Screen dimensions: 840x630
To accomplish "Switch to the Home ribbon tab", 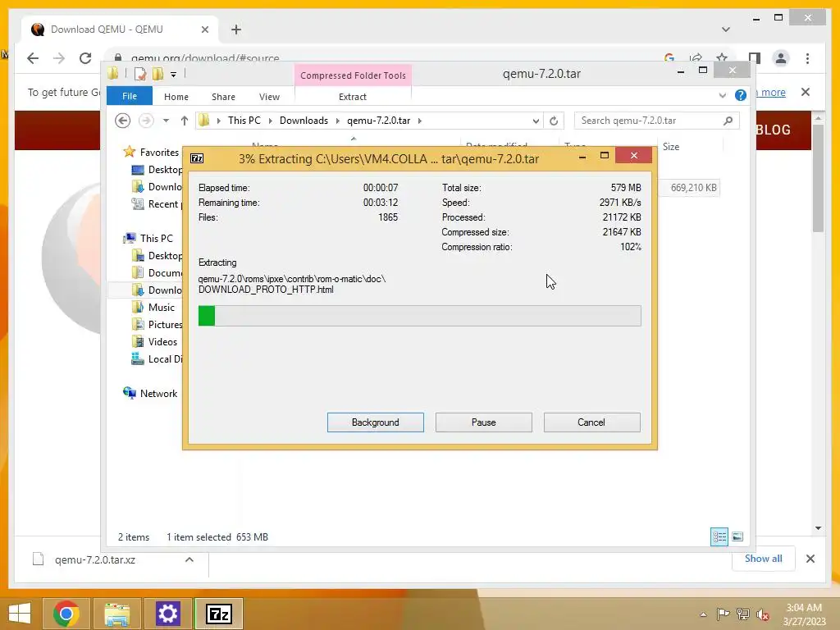I will (x=176, y=97).
